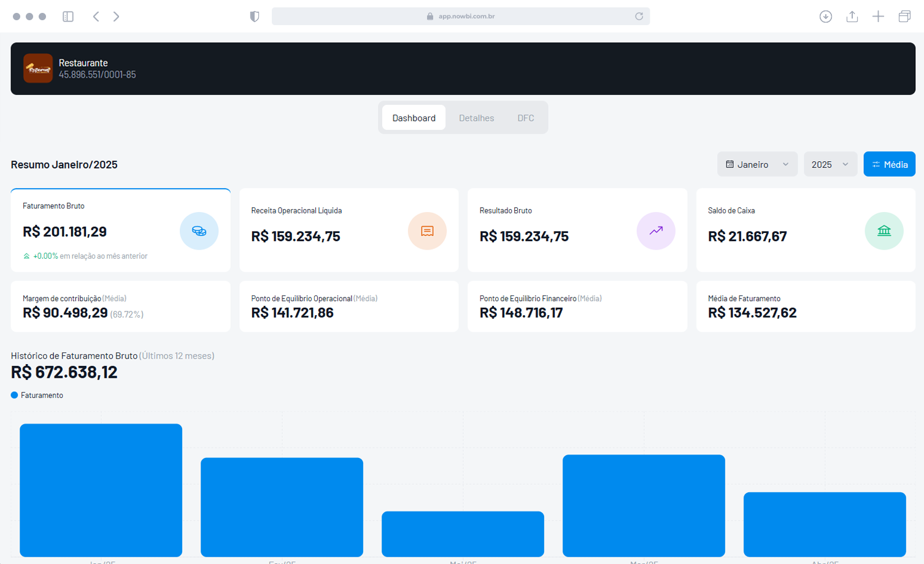Image resolution: width=924 pixels, height=564 pixels.
Task: Click the restaurant logo in the header
Action: (x=38, y=69)
